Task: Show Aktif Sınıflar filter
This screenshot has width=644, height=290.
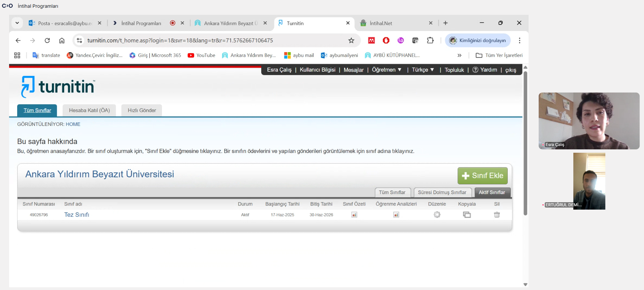Action: tap(492, 192)
